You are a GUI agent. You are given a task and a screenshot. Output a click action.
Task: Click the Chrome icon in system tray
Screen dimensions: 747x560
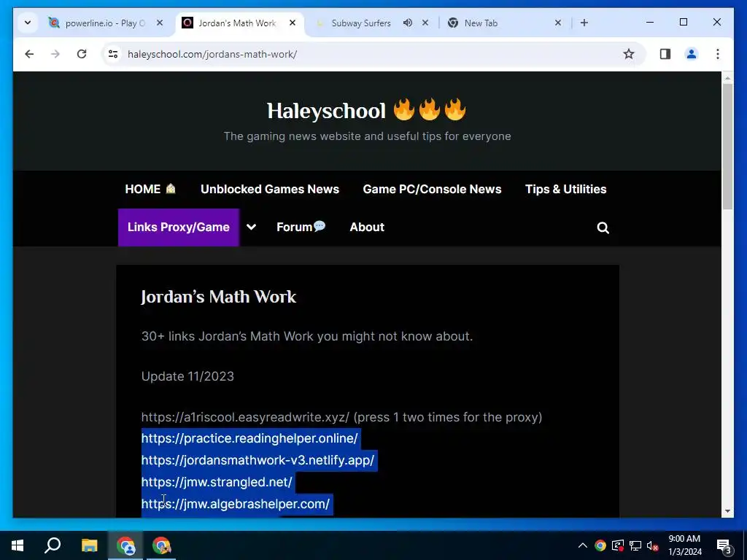click(x=600, y=545)
